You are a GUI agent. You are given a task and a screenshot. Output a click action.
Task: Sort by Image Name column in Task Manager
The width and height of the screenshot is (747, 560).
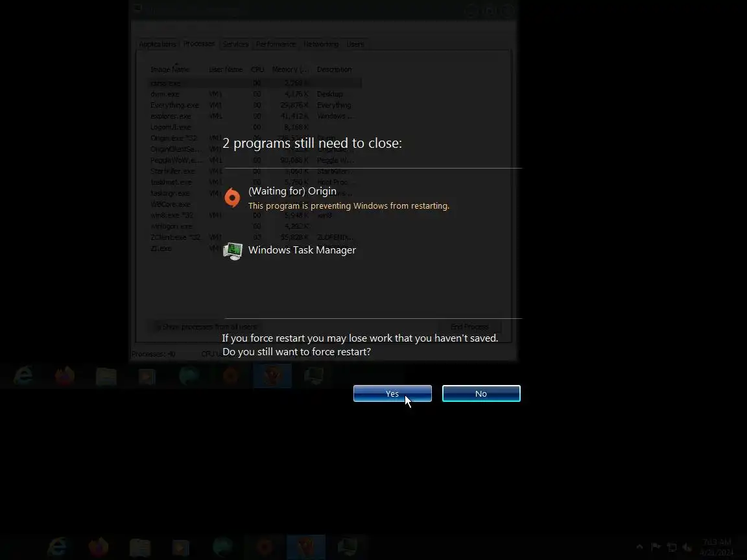[170, 69]
